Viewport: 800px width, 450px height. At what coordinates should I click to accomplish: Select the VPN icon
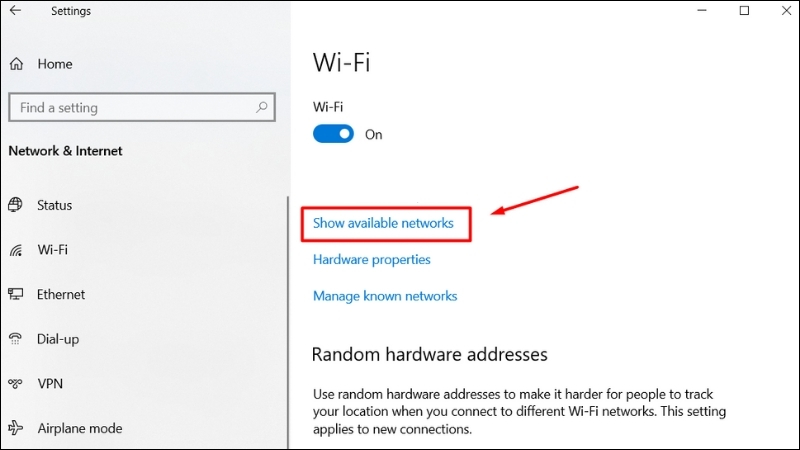[x=15, y=383]
